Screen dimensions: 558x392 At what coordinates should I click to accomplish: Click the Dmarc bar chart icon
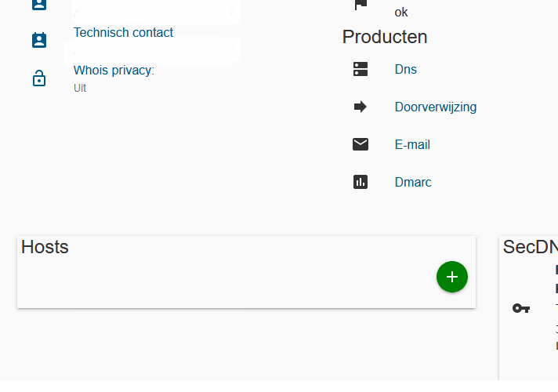361,182
